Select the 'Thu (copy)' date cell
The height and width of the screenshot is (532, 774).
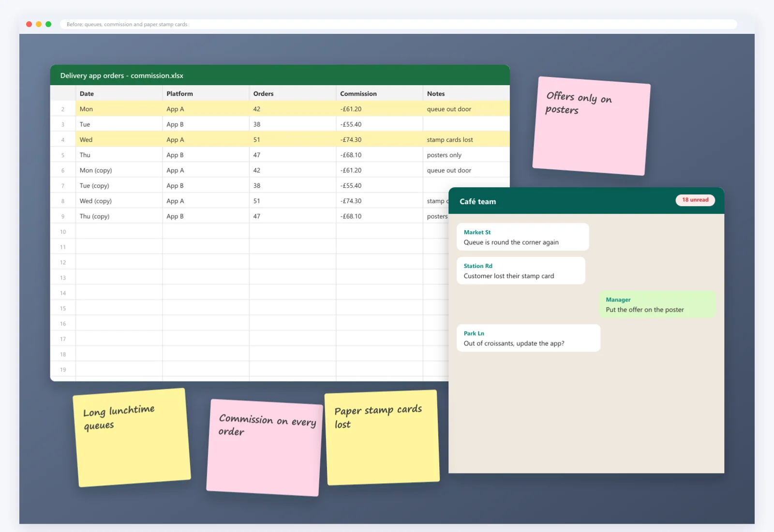(119, 216)
